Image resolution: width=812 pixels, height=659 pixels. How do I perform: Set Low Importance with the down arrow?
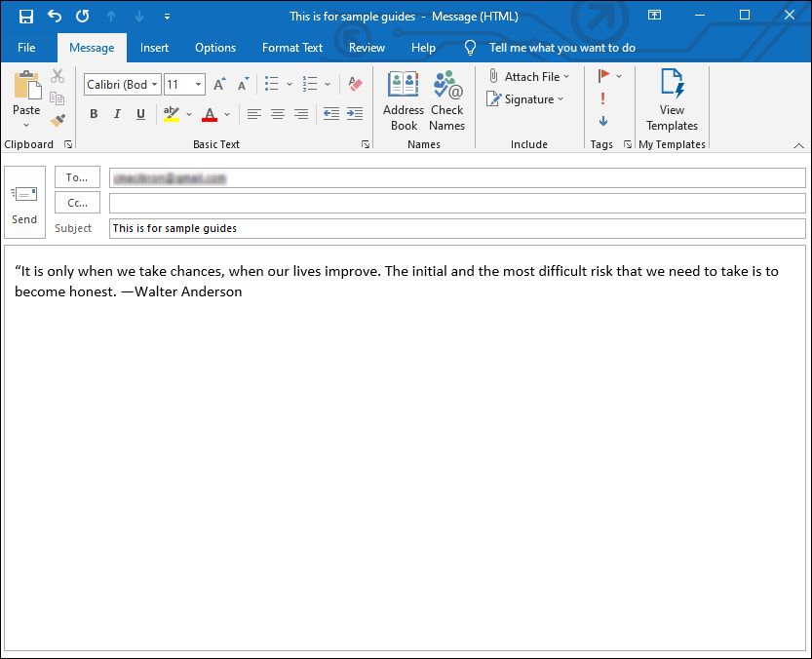coord(603,121)
